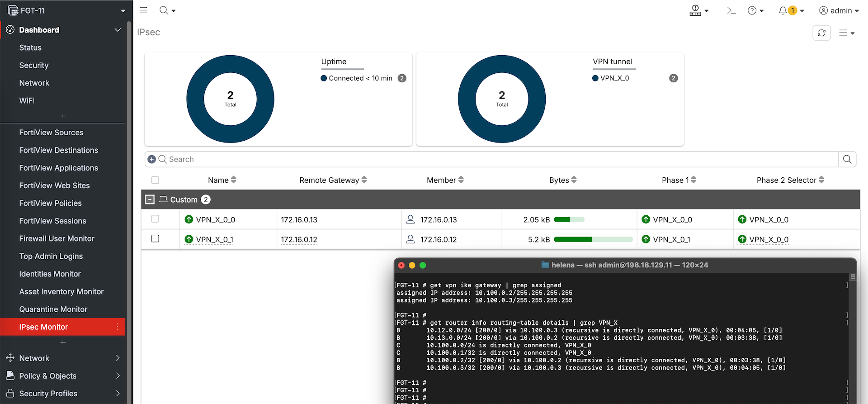The image size is (868, 404).
Task: Click the CLI console terminal icon
Action: [x=731, y=10]
